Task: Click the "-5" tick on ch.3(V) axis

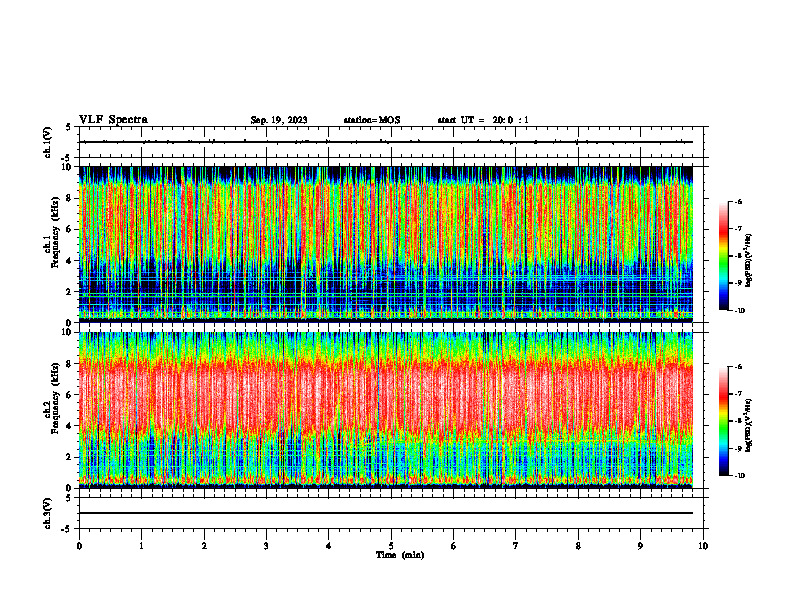Action: (x=67, y=529)
